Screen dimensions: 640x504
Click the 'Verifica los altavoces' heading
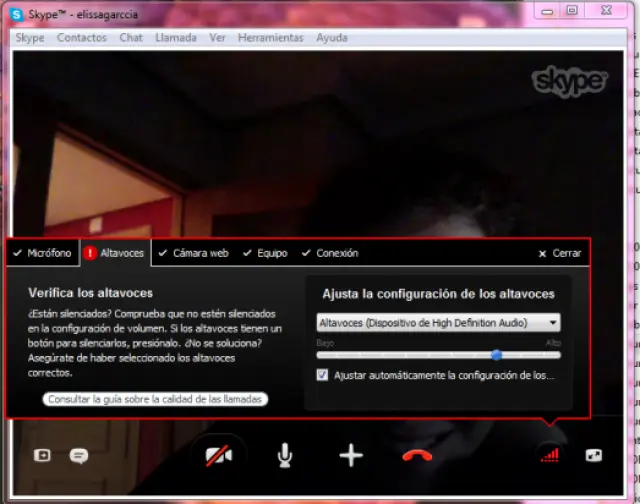click(x=91, y=293)
